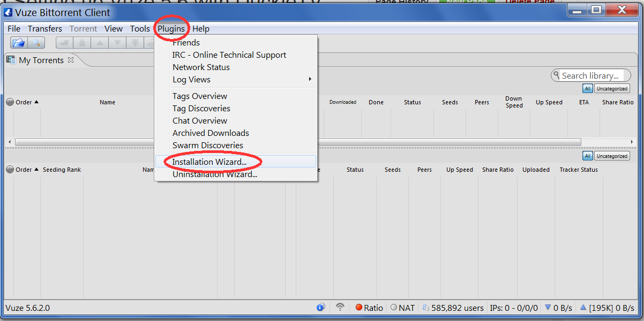
Task: Click the download speed down-arrow 0 B/s
Action: click(558, 308)
